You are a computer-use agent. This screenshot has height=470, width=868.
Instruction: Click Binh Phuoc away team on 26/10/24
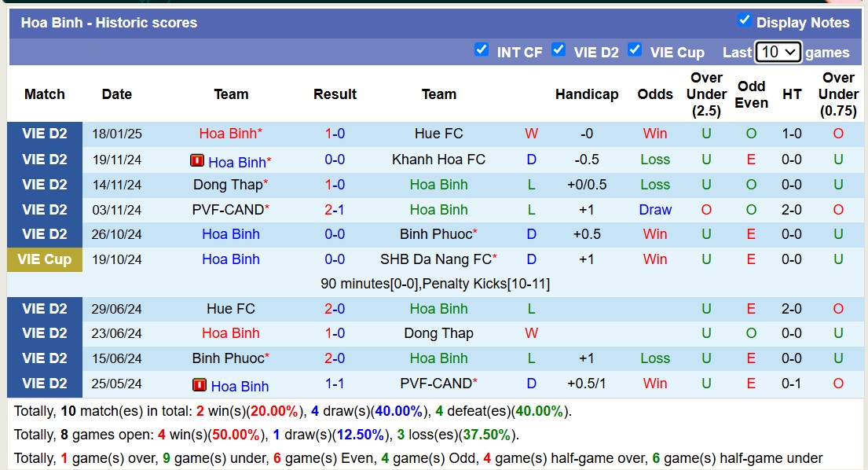click(x=435, y=234)
